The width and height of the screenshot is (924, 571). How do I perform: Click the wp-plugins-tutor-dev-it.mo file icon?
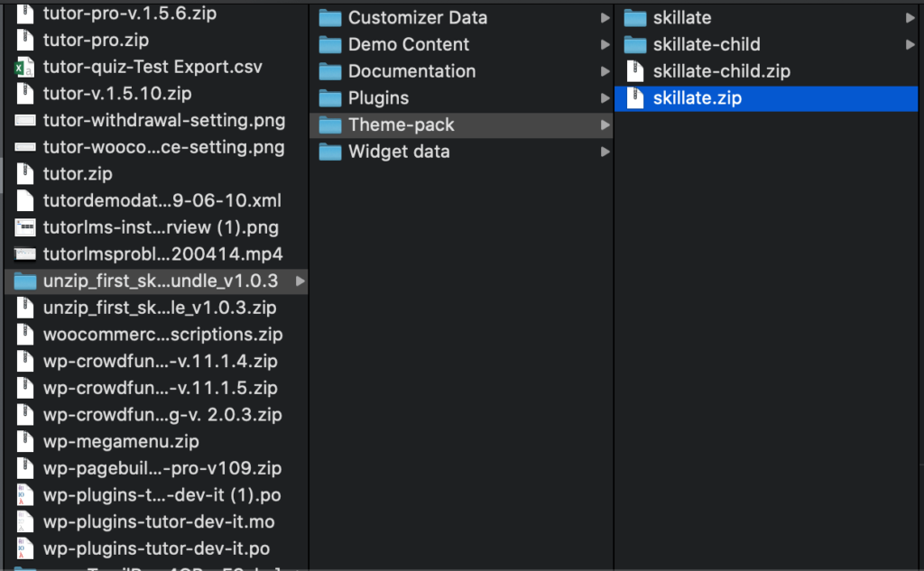click(24, 521)
